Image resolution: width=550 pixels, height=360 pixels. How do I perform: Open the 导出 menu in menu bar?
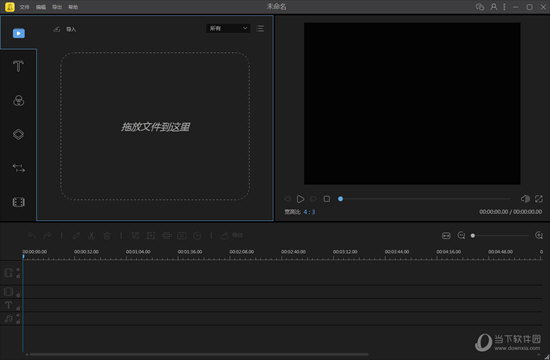point(57,7)
